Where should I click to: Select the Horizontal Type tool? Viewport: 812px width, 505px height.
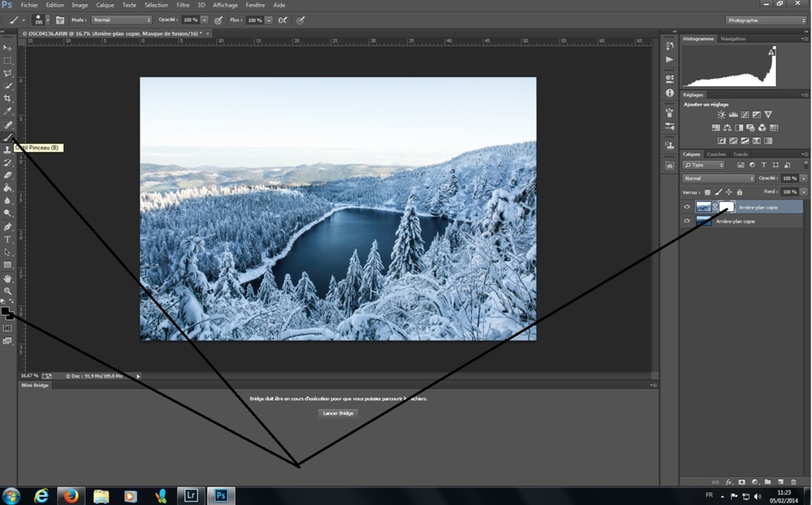pyautogui.click(x=7, y=240)
